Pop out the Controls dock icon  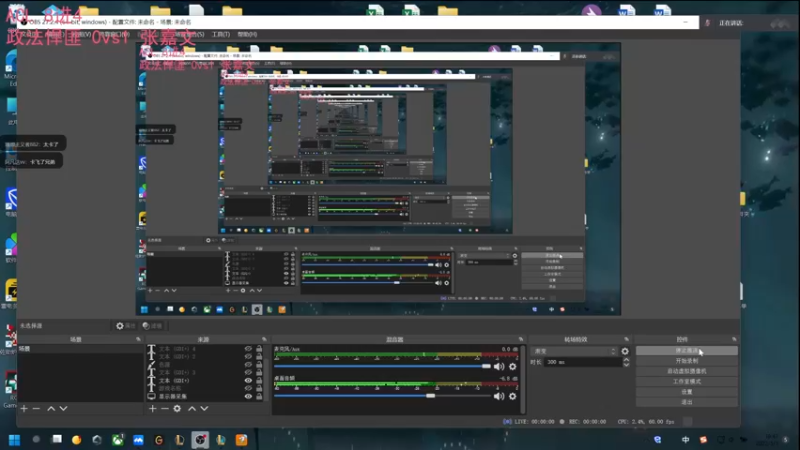(x=734, y=339)
